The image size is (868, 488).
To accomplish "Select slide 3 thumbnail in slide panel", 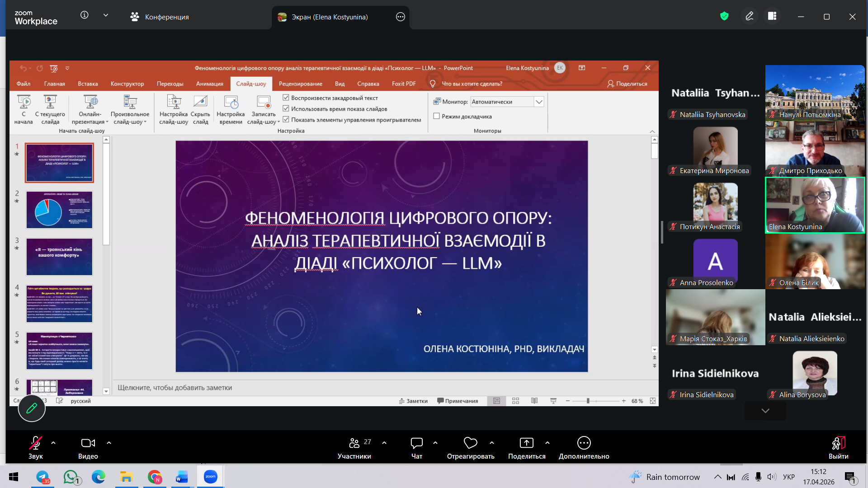I will pyautogui.click(x=59, y=257).
